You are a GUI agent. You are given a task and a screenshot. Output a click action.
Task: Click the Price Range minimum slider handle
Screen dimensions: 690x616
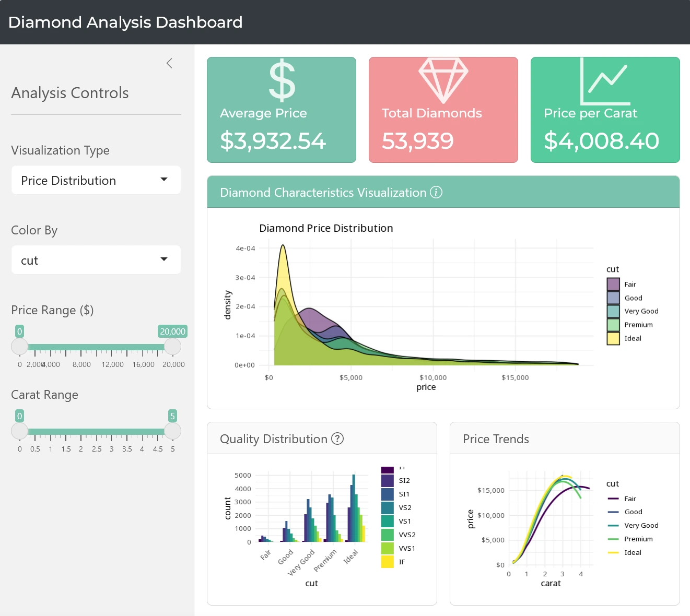coord(20,347)
